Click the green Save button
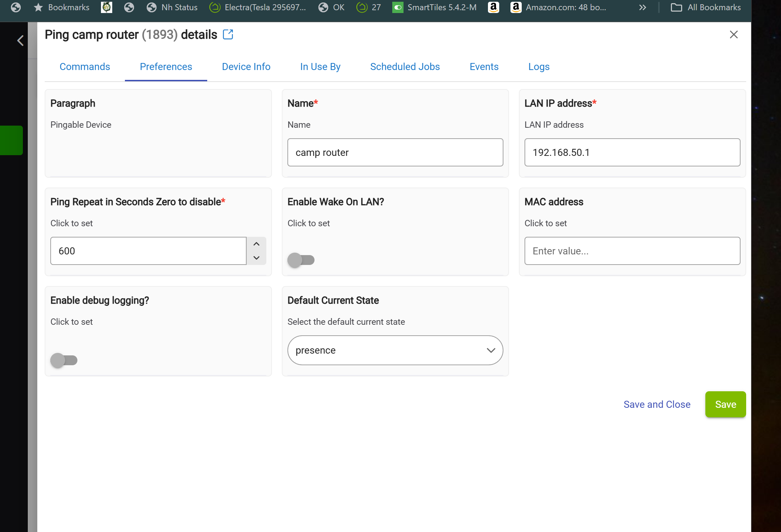 pyautogui.click(x=725, y=404)
